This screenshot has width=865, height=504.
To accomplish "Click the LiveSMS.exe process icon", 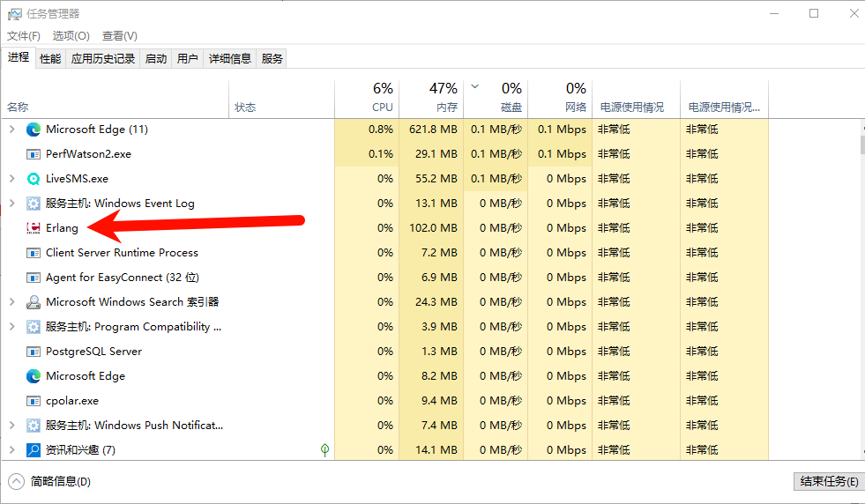I will pyautogui.click(x=34, y=179).
